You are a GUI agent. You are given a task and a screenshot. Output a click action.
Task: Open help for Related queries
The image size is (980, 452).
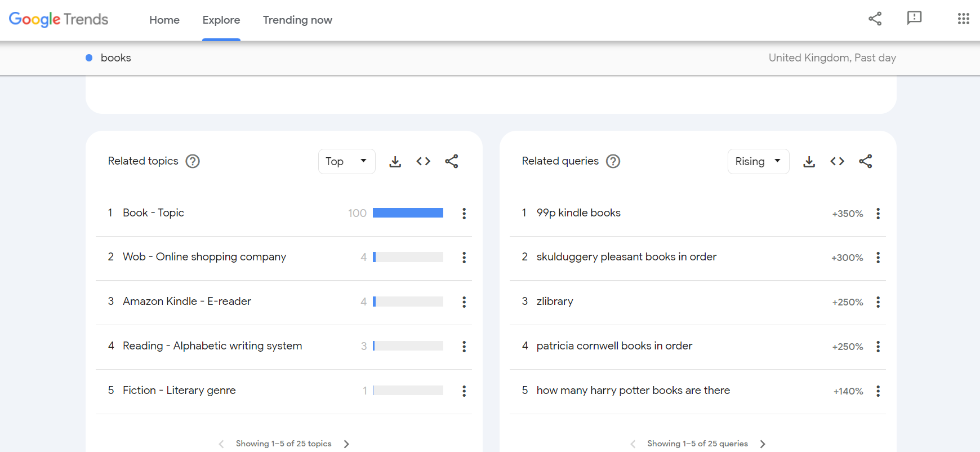(x=613, y=161)
